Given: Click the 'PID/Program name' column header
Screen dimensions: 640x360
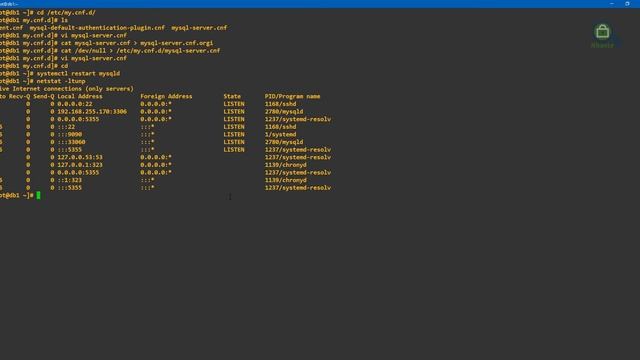Looking at the screenshot, I should (292, 96).
